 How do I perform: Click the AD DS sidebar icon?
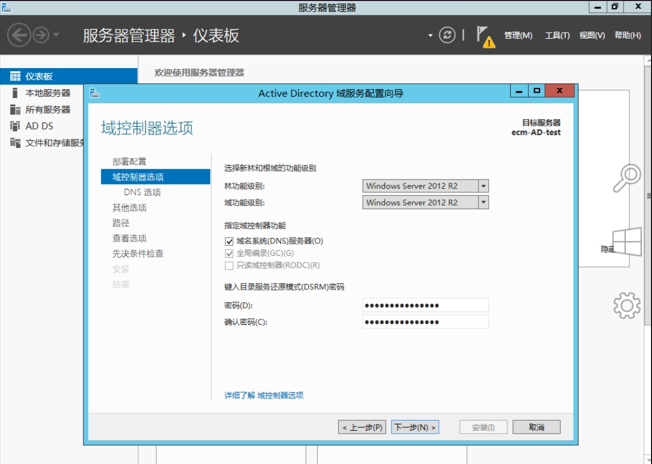pyautogui.click(x=15, y=126)
